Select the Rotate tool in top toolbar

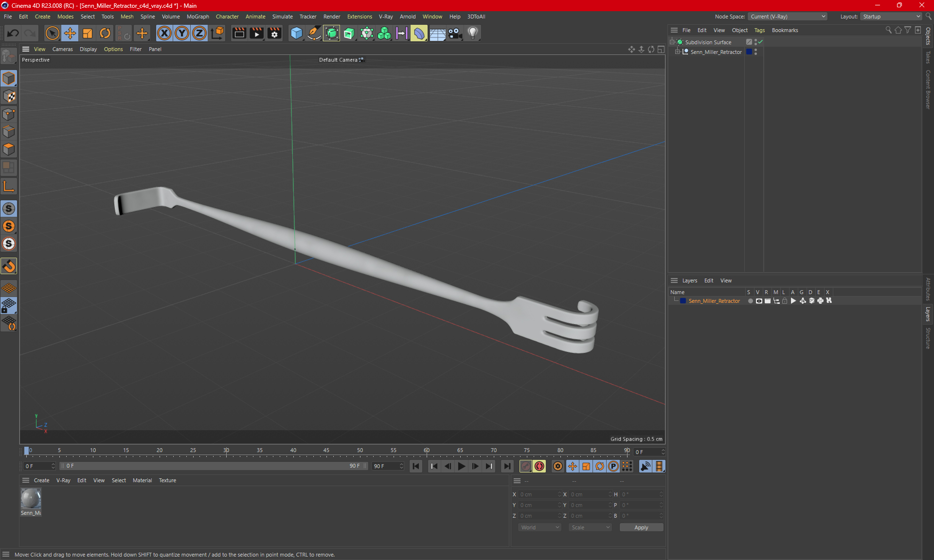(105, 33)
